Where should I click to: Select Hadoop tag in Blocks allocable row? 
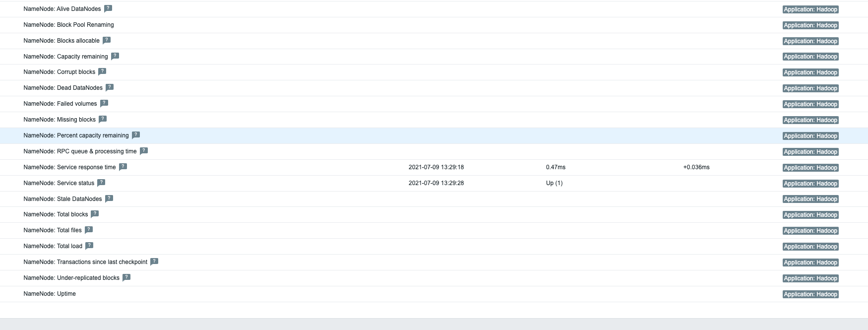click(x=810, y=41)
